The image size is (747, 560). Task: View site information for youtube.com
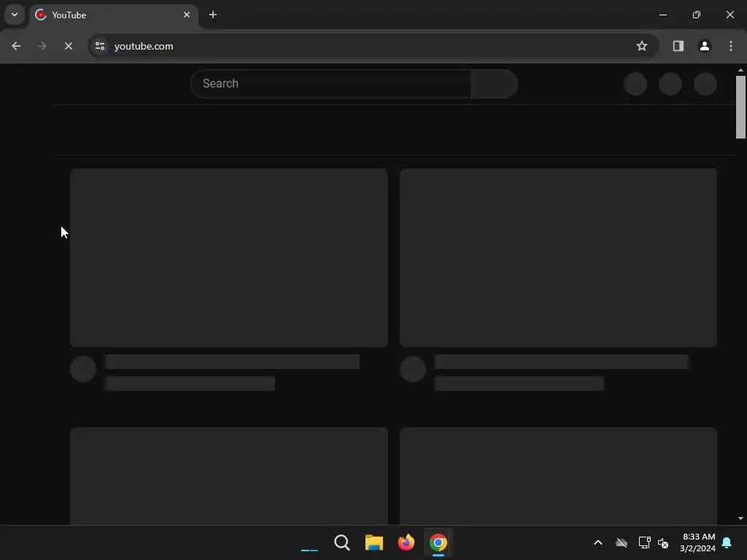100,46
